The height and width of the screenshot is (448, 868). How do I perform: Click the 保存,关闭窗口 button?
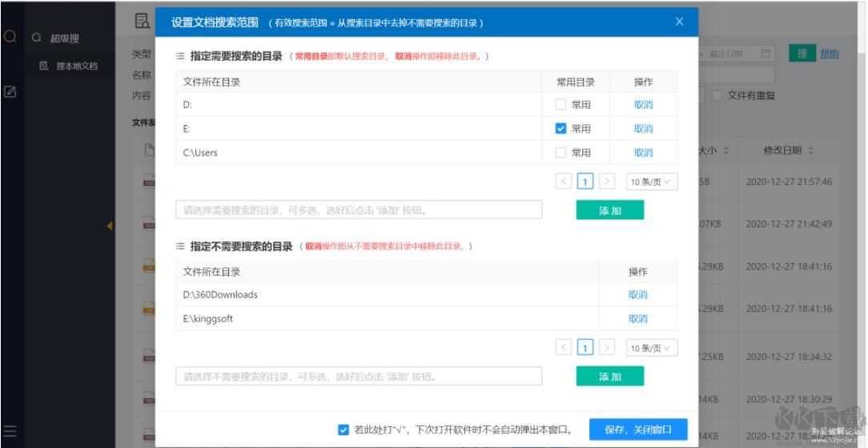pyautogui.click(x=637, y=430)
